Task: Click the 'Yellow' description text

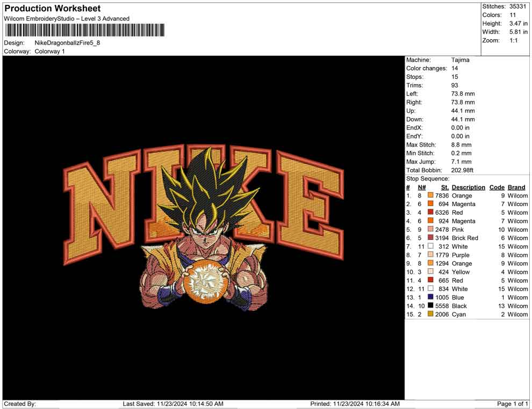Action: (x=461, y=272)
